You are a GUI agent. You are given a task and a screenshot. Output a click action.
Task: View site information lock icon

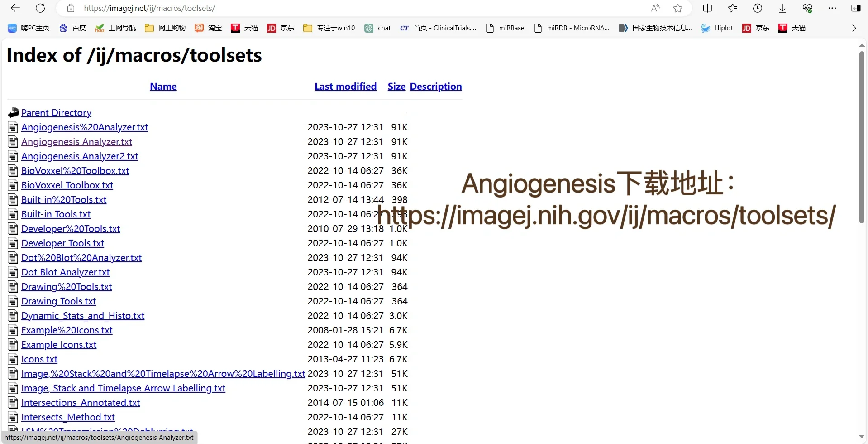tap(71, 8)
